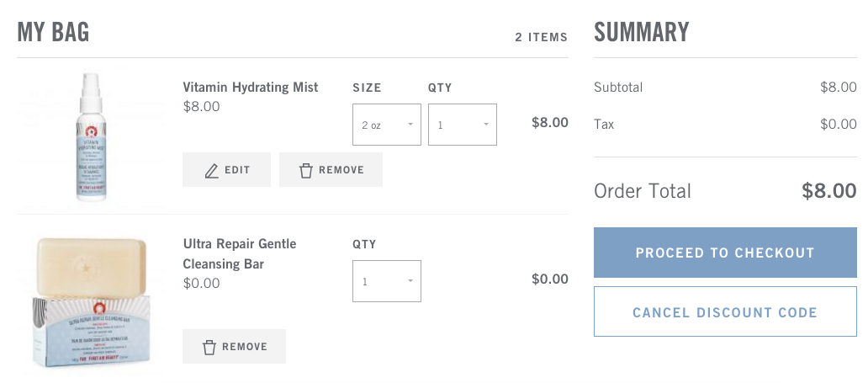Click trash icon for Ultra Repair Cleansing Bar
This screenshot has height=383, width=868.
tap(209, 347)
